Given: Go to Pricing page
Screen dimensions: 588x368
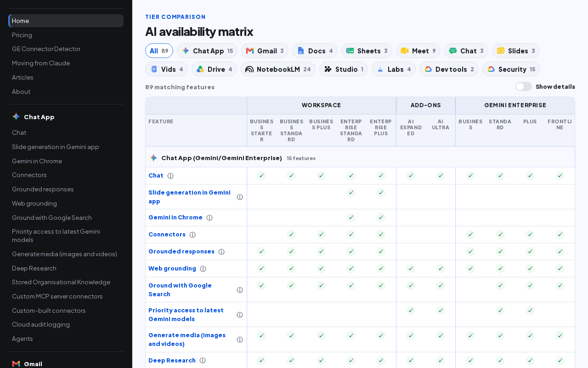Looking at the screenshot, I should pyautogui.click(x=66, y=35).
